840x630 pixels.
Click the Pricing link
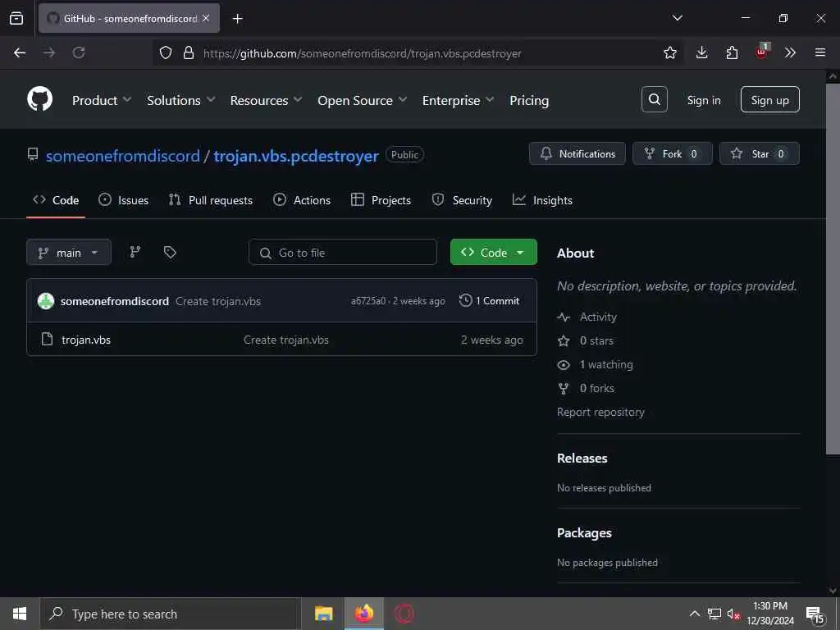coord(529,100)
